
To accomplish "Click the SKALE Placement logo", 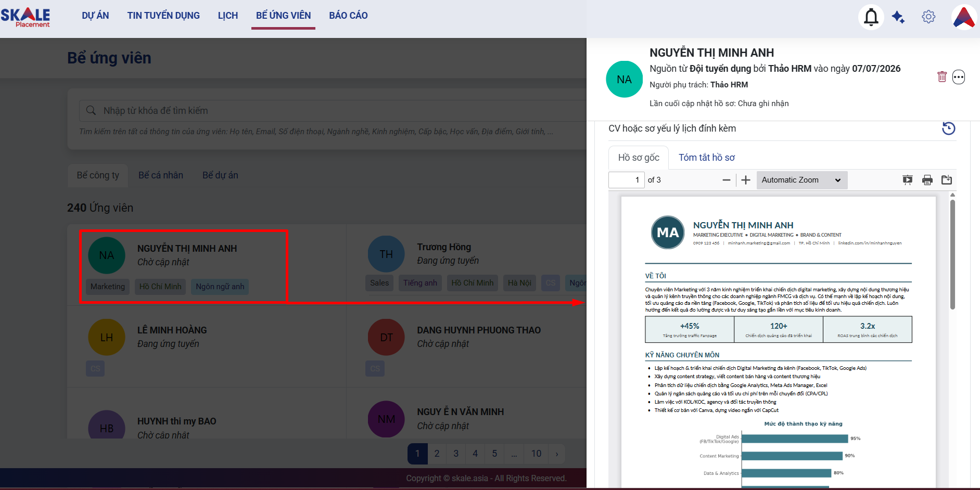I will coord(26,17).
